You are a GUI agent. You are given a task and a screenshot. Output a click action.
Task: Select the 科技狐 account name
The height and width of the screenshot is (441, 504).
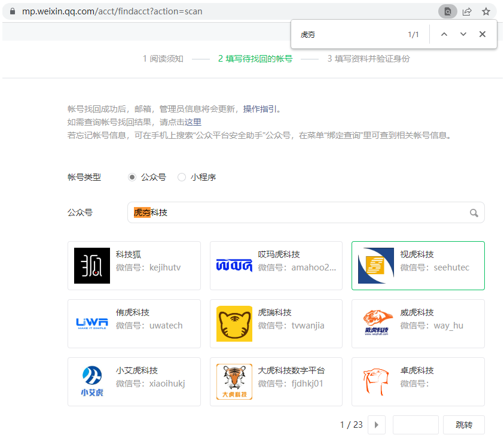129,254
